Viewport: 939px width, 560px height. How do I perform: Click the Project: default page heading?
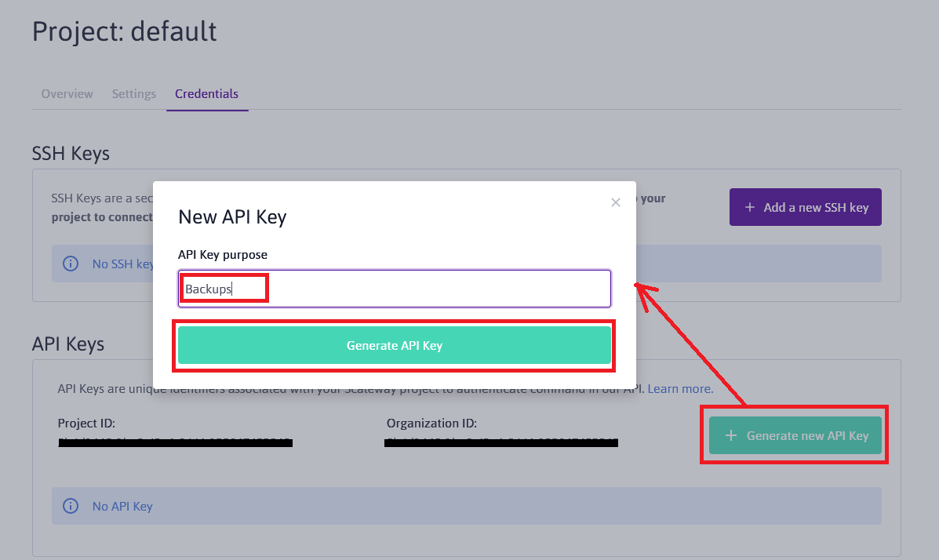(125, 32)
